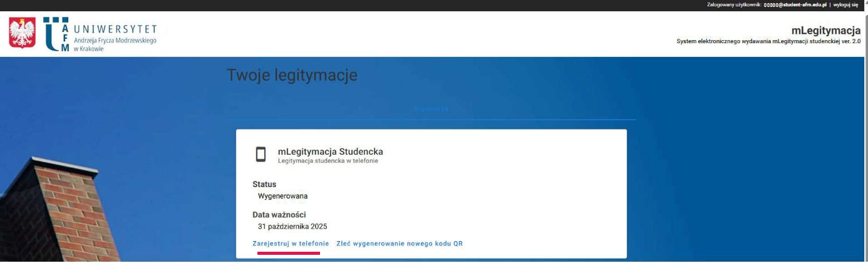Click 'Legitymacja studencka w telefonie' subtitle
This screenshot has width=868, height=273.
click(x=328, y=161)
